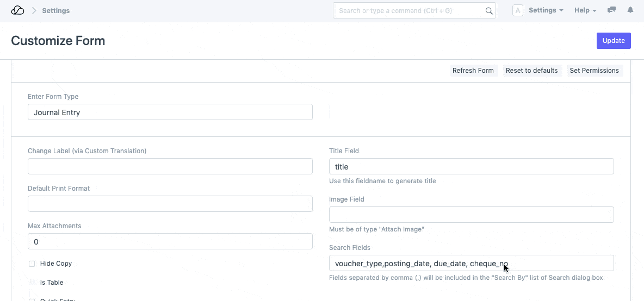The height and width of the screenshot is (301, 644).
Task: Open Set Permissions
Action: pos(594,71)
